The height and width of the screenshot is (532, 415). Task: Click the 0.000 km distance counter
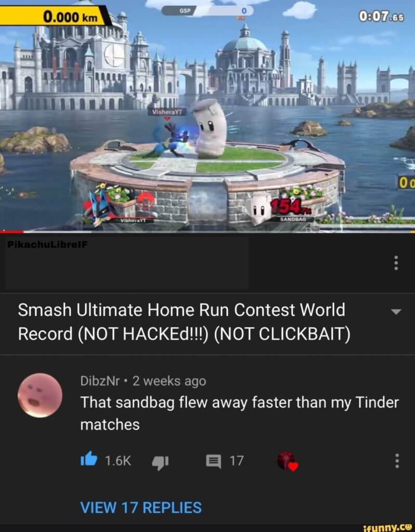point(71,16)
